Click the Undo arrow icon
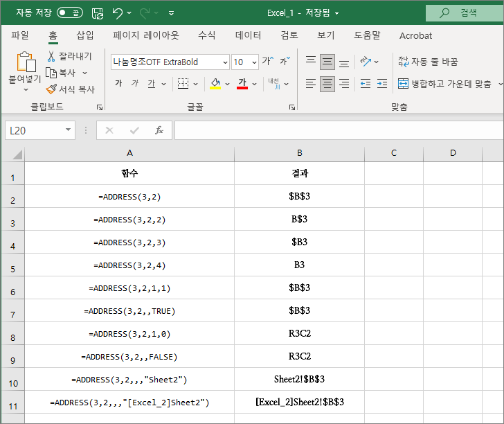 tap(118, 13)
